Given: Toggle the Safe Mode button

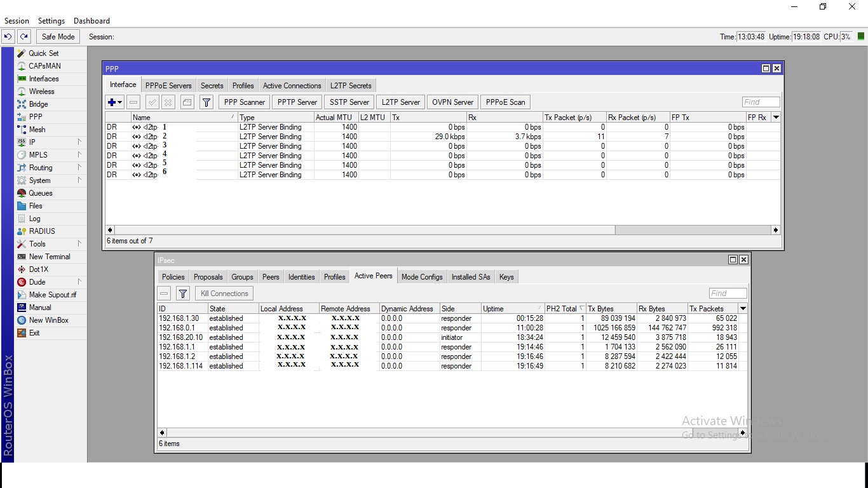Looking at the screenshot, I should point(58,37).
